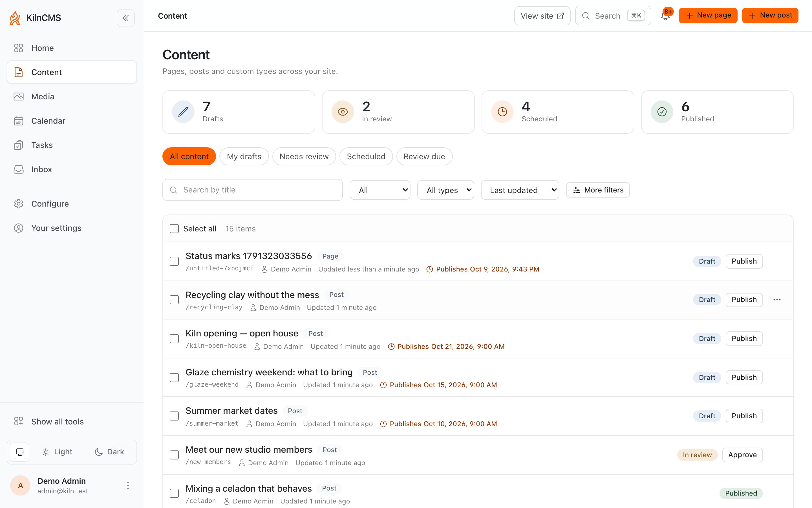Open more actions for Recycling clay row
Viewport: 812px width, 508px height.
coord(777,300)
